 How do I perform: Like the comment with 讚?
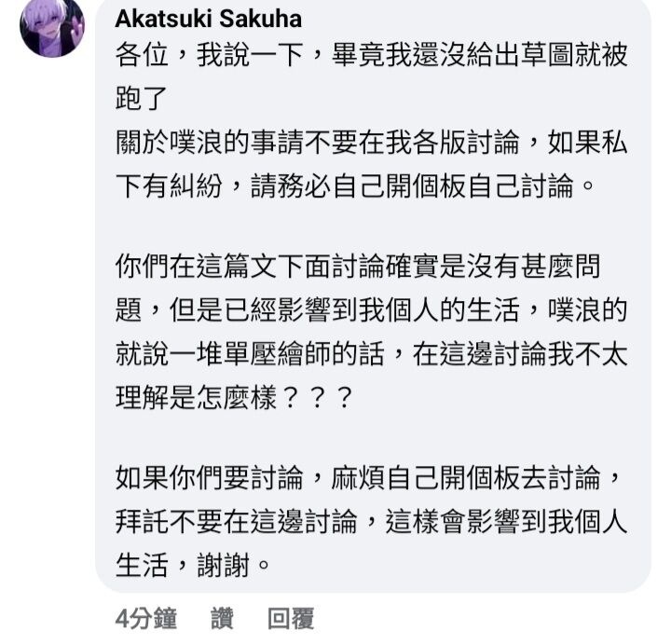tap(222, 618)
